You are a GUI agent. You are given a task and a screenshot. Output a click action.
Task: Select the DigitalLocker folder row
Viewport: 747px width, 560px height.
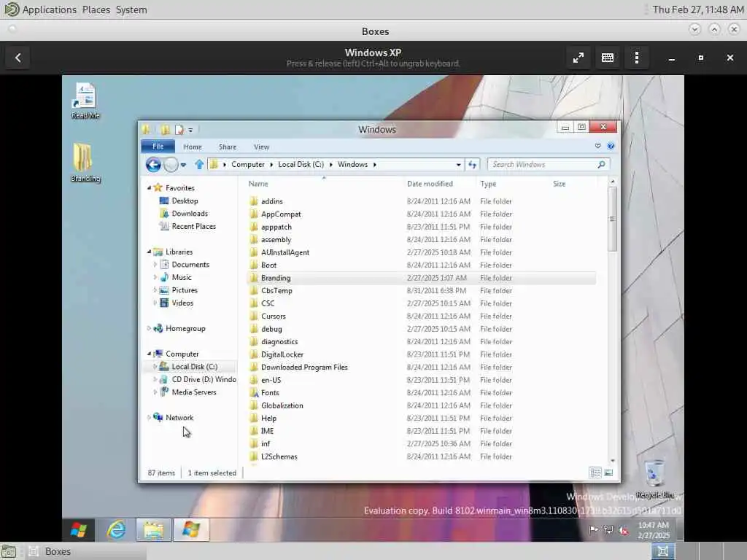tap(422, 354)
